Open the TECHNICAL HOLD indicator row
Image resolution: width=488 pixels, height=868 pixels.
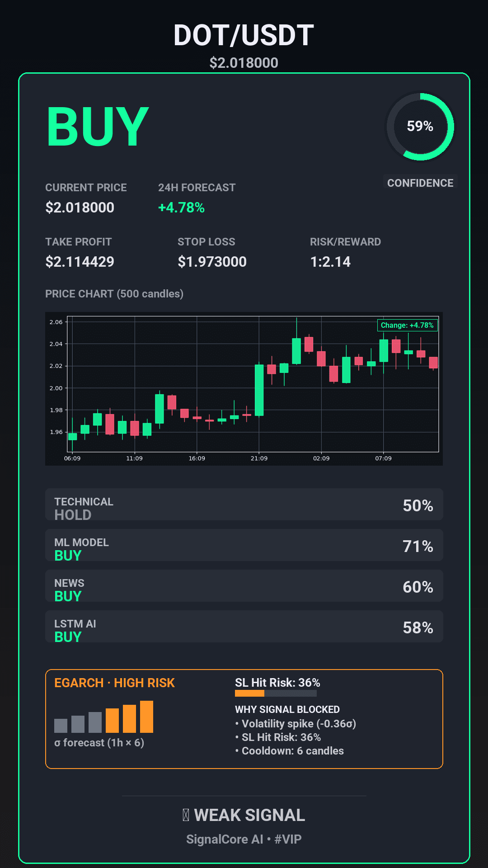[244, 505]
